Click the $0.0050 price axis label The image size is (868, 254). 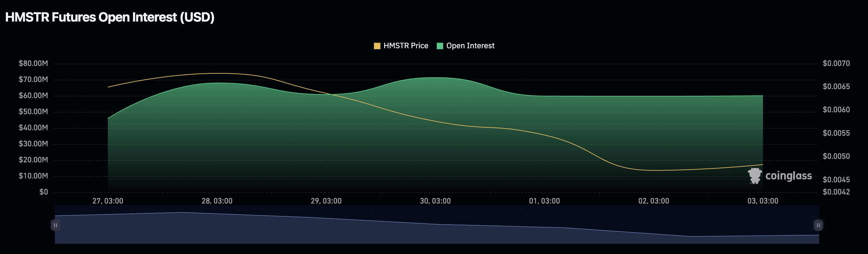click(x=836, y=157)
